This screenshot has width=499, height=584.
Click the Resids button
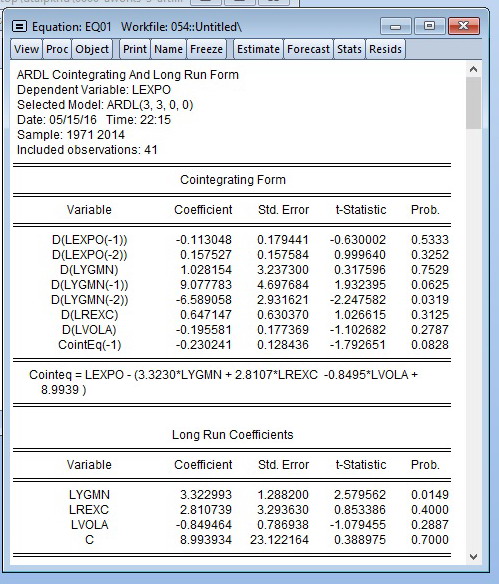click(385, 49)
